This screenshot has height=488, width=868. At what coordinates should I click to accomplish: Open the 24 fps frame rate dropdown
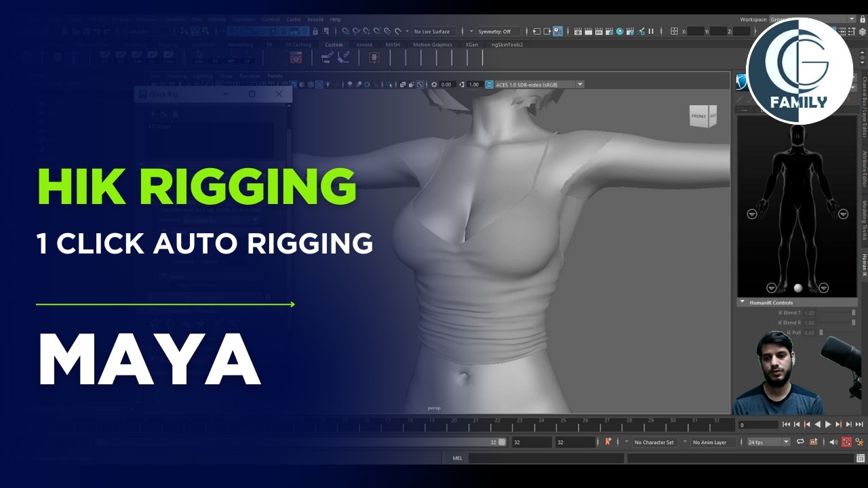768,442
